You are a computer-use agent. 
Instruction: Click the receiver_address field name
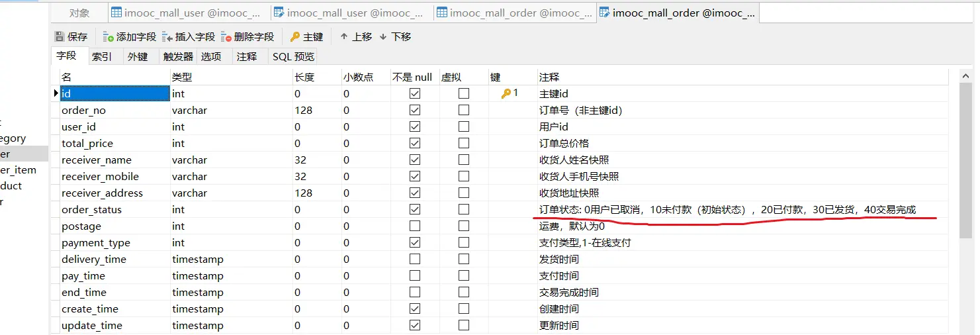click(102, 193)
